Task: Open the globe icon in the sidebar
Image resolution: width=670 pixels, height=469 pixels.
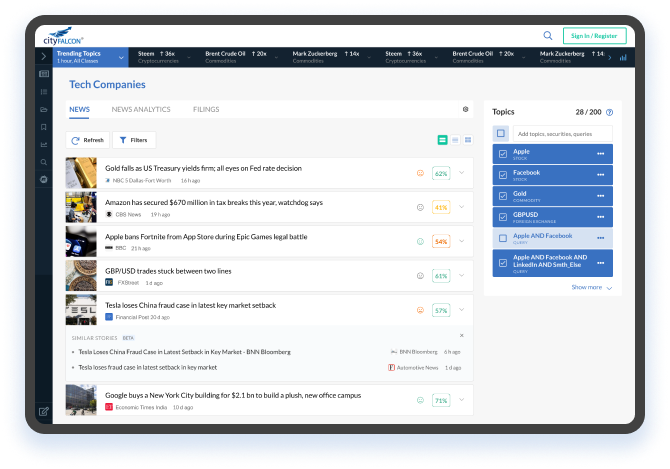Action: [x=44, y=179]
